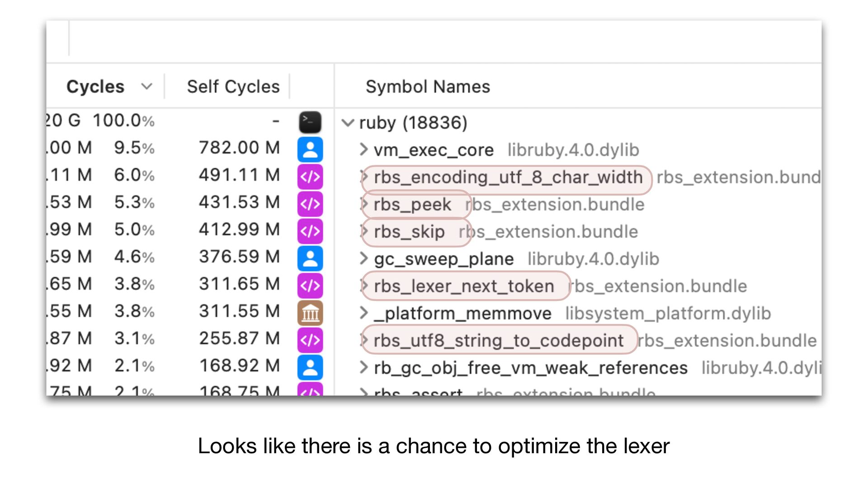Click the purple code icon for rbs_skip

point(310,231)
